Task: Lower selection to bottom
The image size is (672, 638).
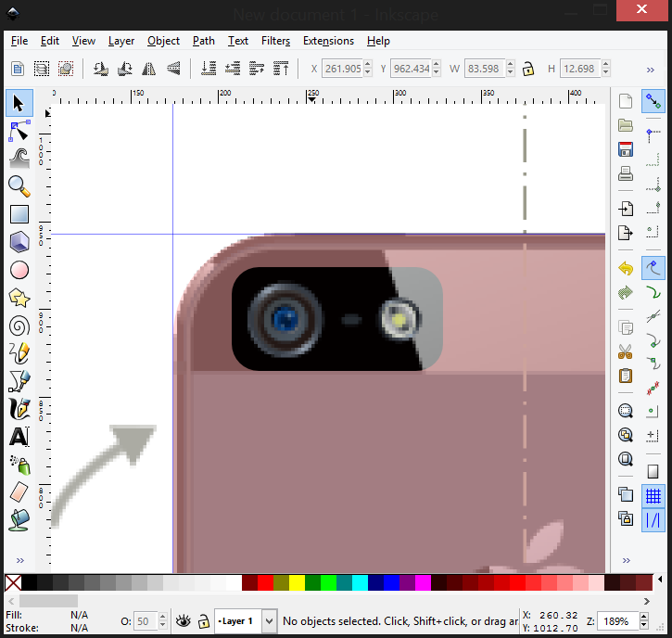Action: click(209, 69)
